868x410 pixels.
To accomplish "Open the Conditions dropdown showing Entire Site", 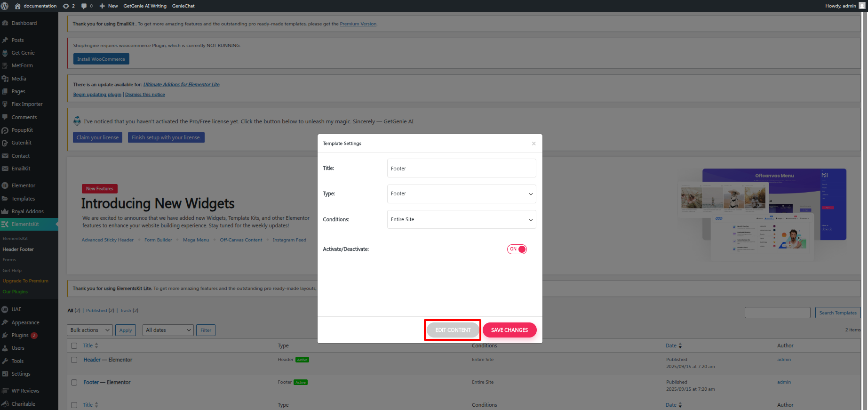I will (461, 219).
